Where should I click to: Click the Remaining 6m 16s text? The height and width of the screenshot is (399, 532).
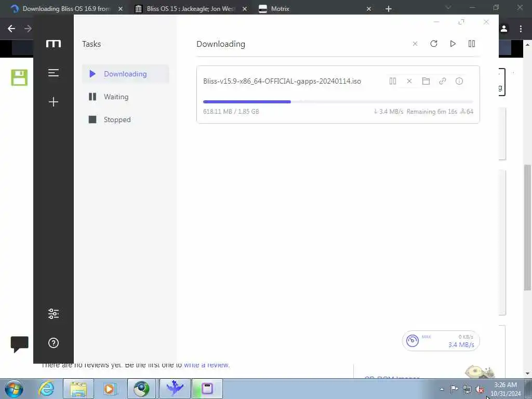coord(432,112)
